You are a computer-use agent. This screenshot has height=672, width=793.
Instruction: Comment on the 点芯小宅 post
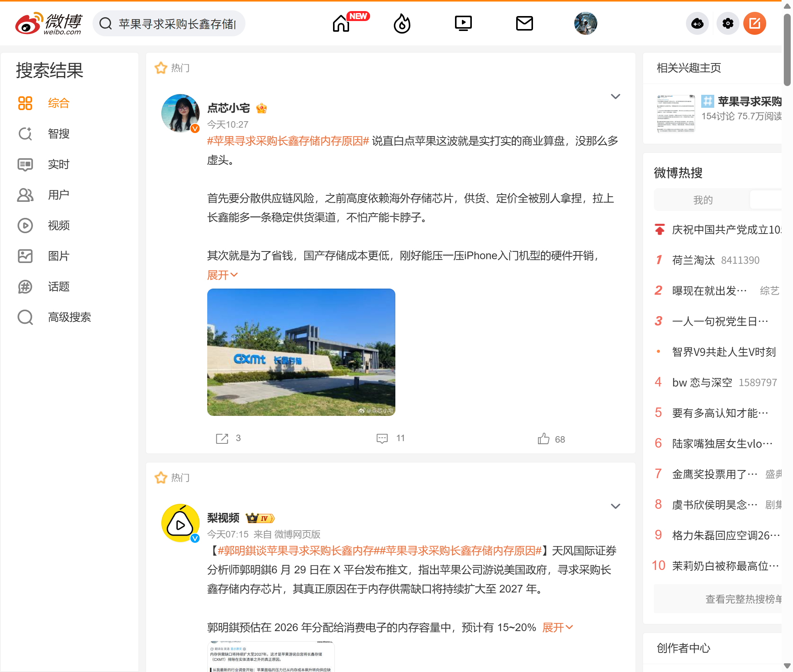coord(390,438)
